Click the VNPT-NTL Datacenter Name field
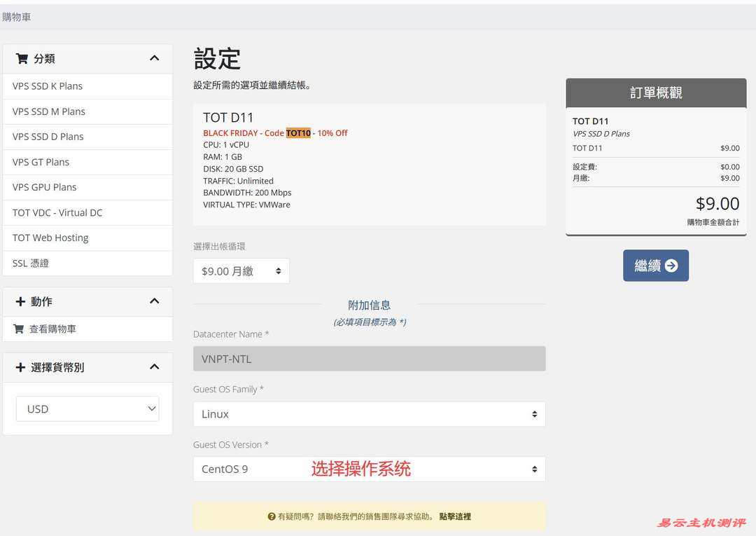The image size is (756, 536). pyautogui.click(x=370, y=358)
